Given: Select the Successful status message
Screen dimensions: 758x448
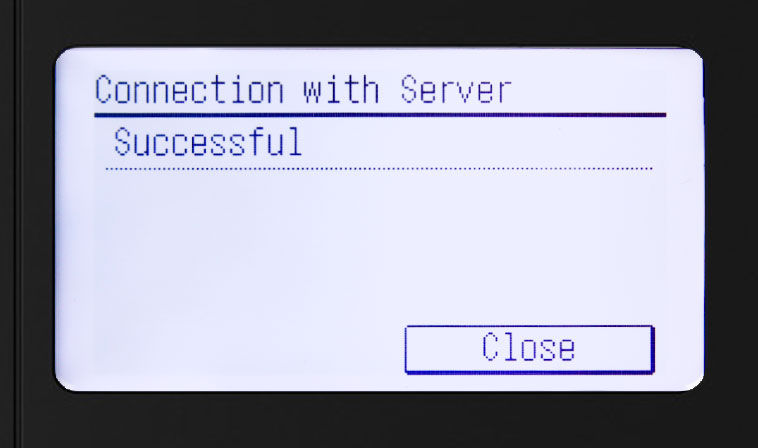Looking at the screenshot, I should click(x=208, y=142).
